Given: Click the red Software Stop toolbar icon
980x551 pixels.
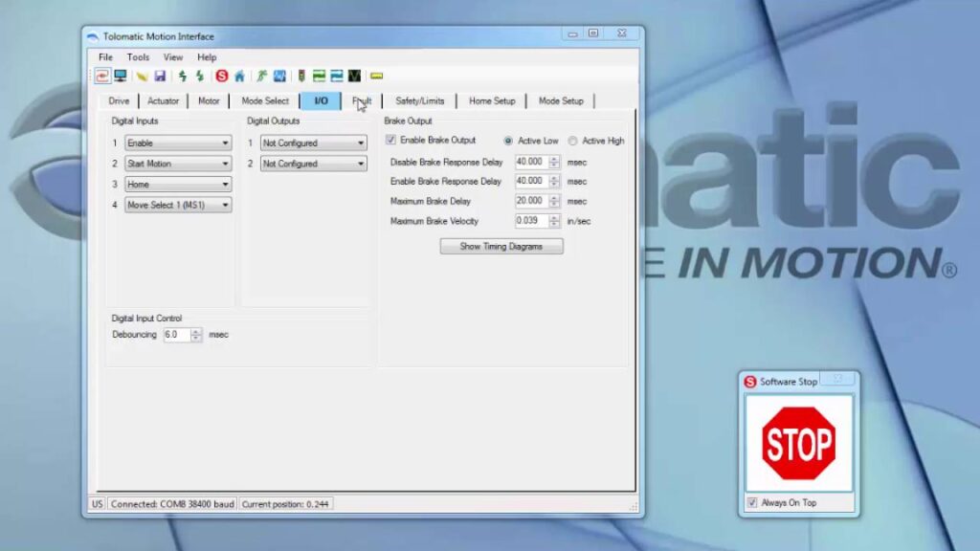Looking at the screenshot, I should click(x=221, y=76).
